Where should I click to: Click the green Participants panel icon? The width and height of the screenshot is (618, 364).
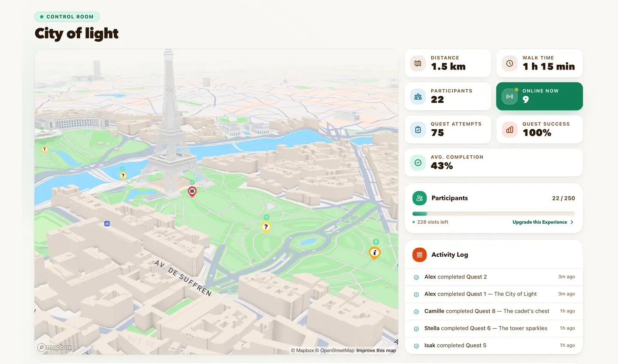pos(419,198)
